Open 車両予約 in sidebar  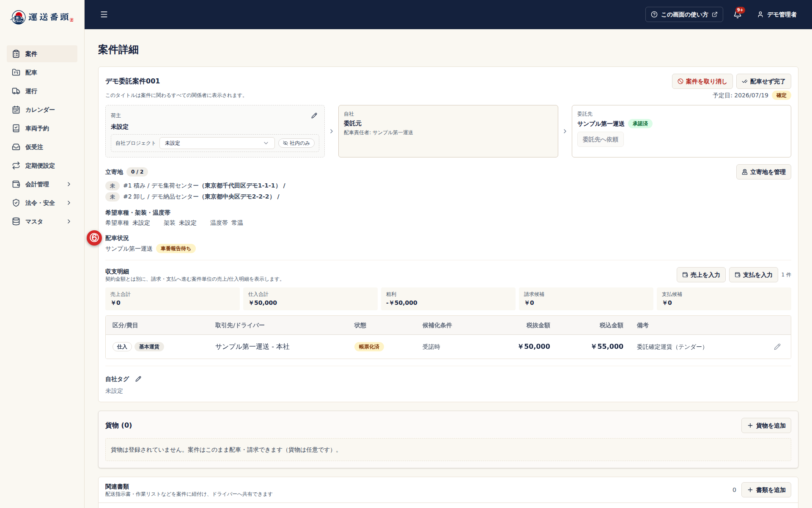pyautogui.click(x=42, y=128)
